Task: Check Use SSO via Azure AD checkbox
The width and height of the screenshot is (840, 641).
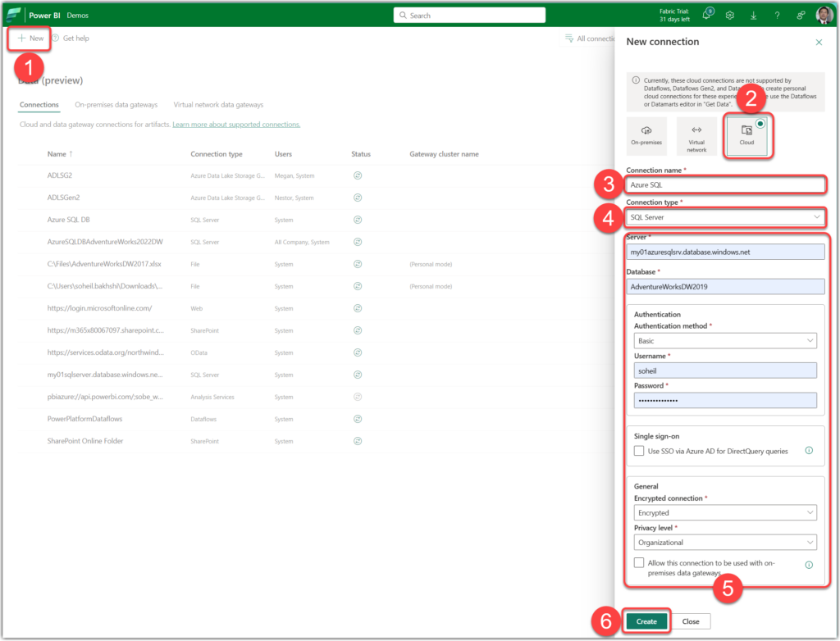Action: [x=639, y=451]
